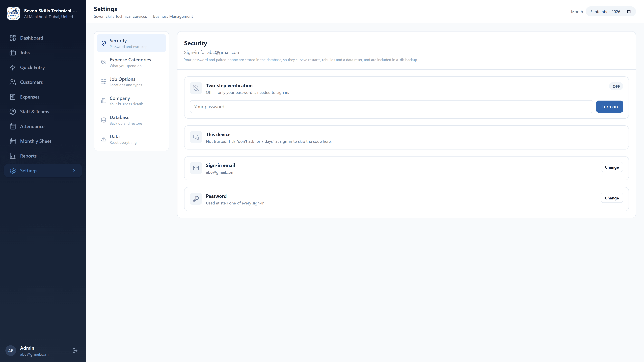The image size is (644, 362).
Task: Click the sign-out icon beside Admin
Action: [x=75, y=351]
